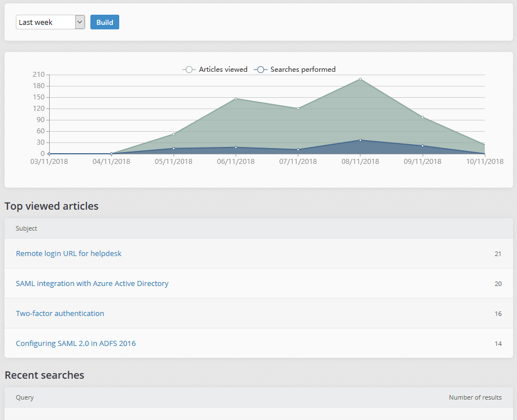
Task: Toggle the "Searches performed" legend series
Action: coord(295,70)
